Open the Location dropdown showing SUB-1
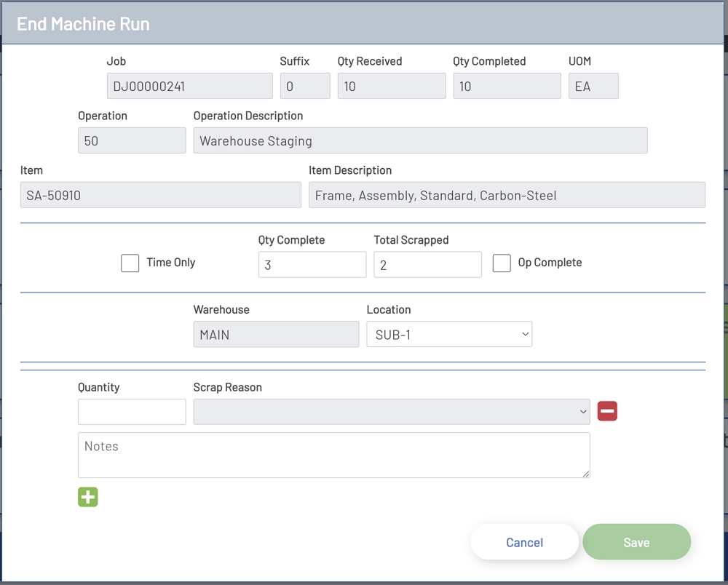 click(449, 335)
